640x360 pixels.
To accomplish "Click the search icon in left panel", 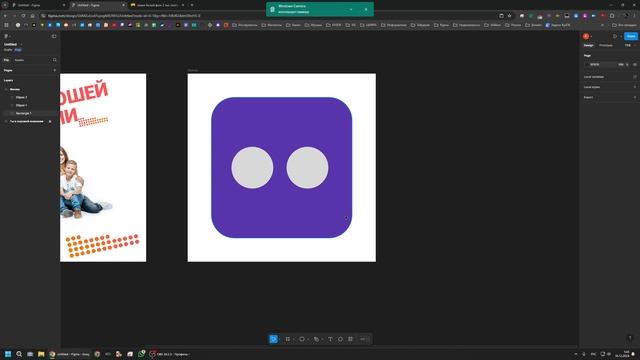I will click(55, 60).
